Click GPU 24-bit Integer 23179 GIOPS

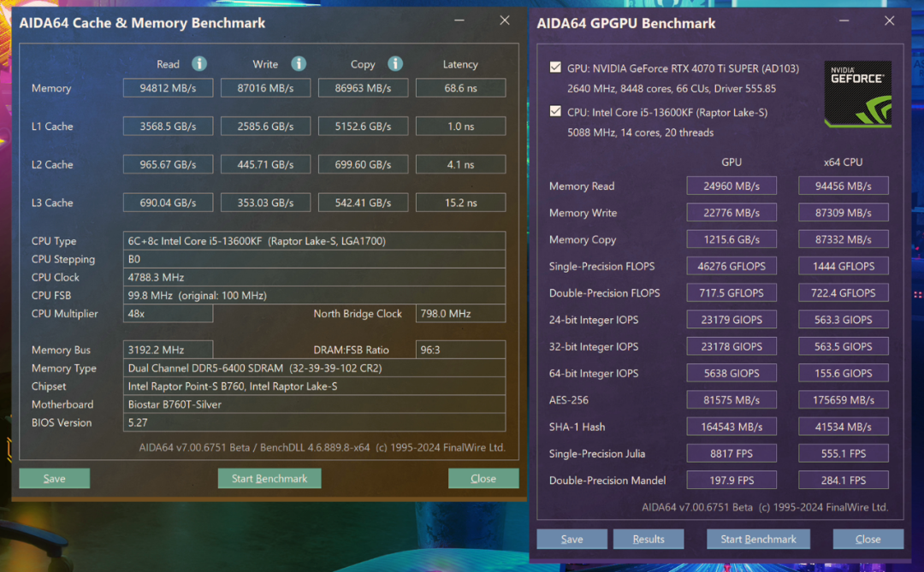(731, 320)
